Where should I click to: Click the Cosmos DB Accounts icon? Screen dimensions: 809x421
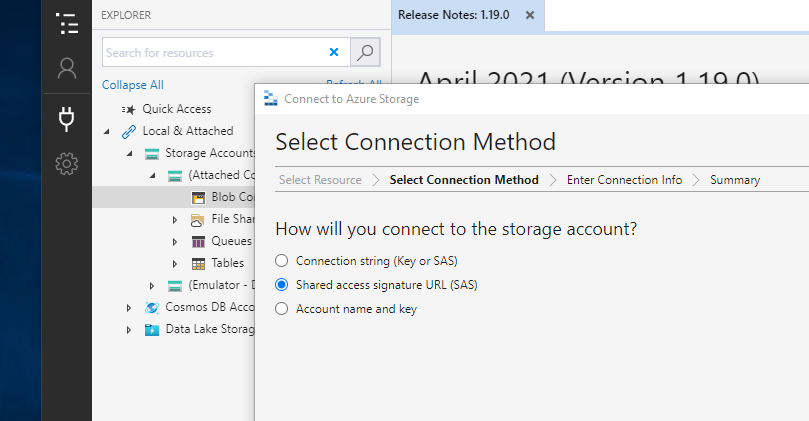[152, 308]
